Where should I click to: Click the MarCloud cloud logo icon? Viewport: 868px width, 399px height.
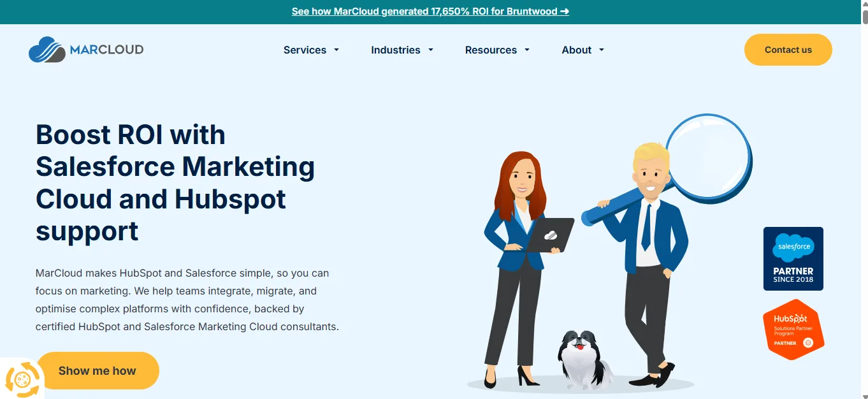47,50
